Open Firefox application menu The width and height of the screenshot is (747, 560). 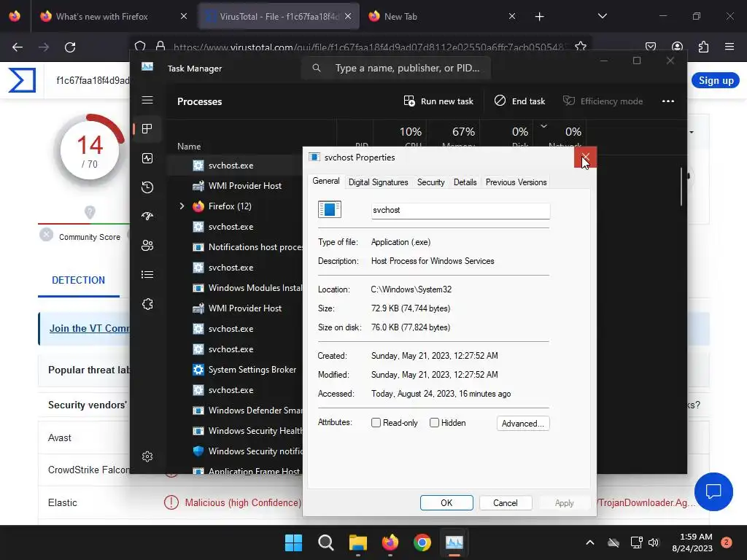coord(729,47)
